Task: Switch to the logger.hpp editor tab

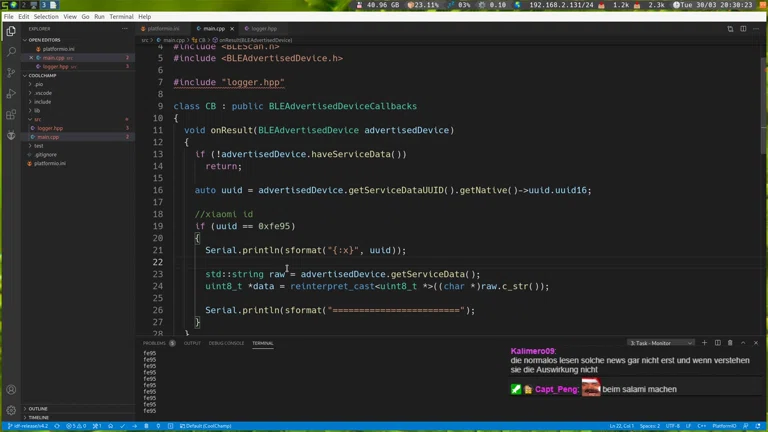Action: [264, 29]
